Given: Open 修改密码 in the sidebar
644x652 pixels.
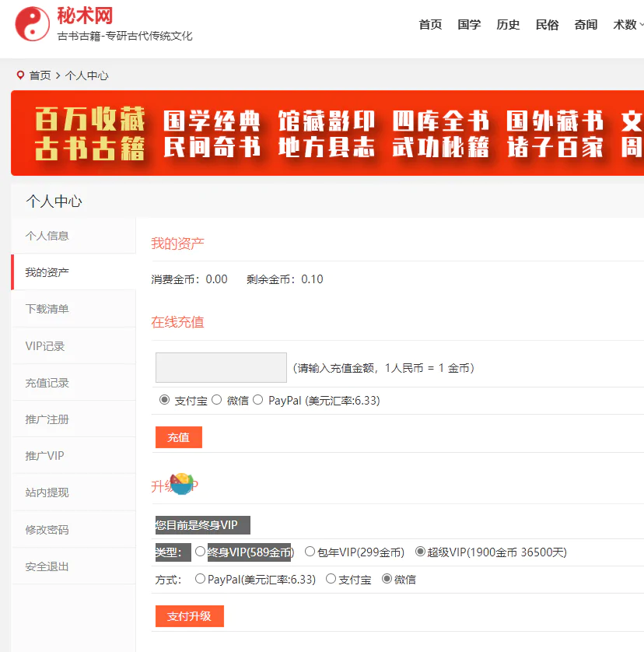Looking at the screenshot, I should [74, 529].
